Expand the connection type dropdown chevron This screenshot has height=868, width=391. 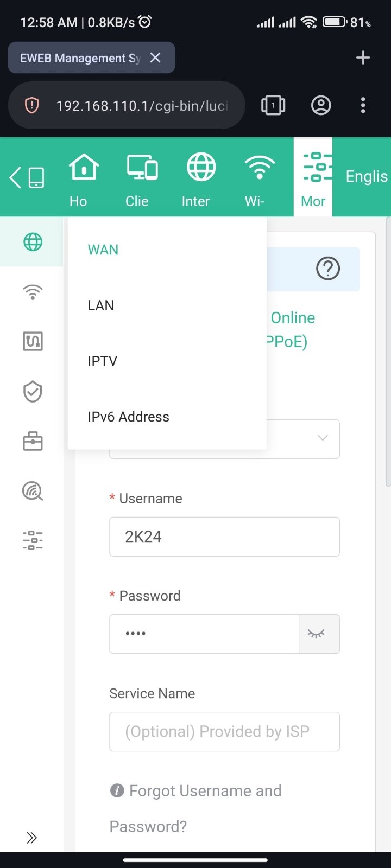click(323, 438)
